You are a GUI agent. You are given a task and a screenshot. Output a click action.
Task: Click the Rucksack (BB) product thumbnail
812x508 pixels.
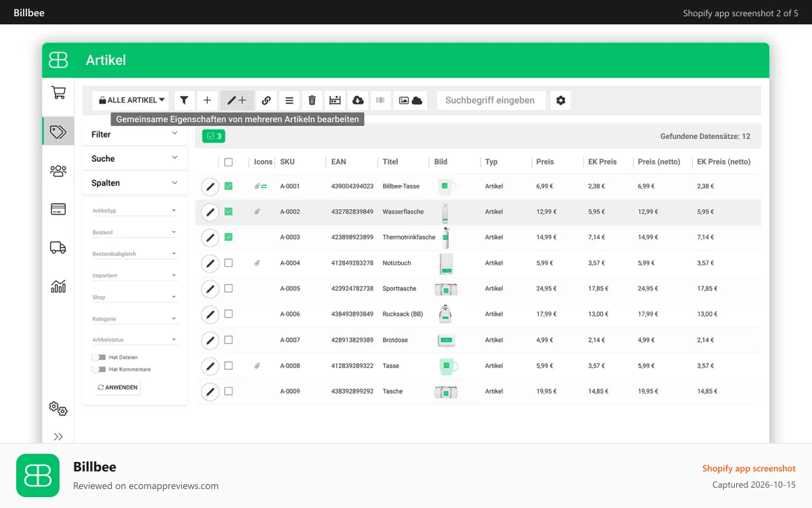pyautogui.click(x=445, y=314)
